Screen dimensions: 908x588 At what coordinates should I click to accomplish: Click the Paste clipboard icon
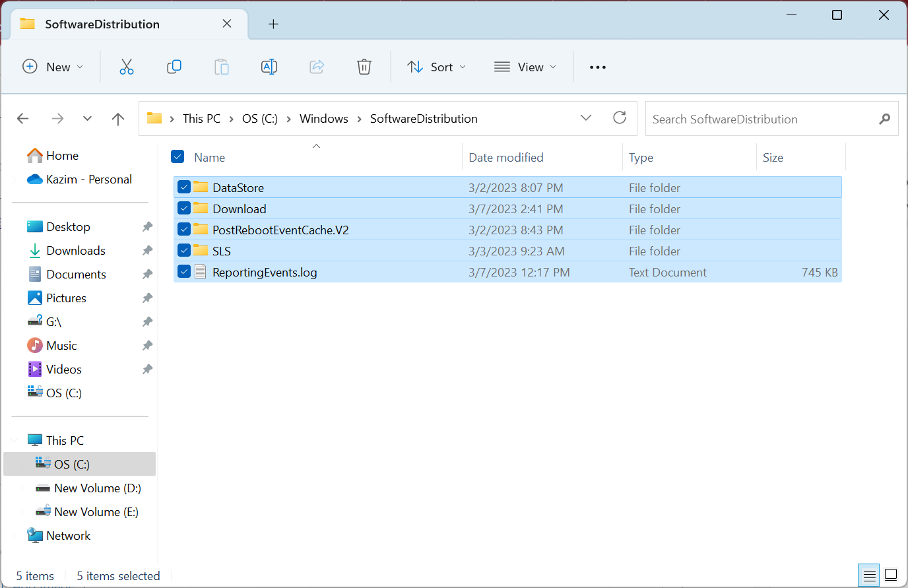click(x=222, y=67)
